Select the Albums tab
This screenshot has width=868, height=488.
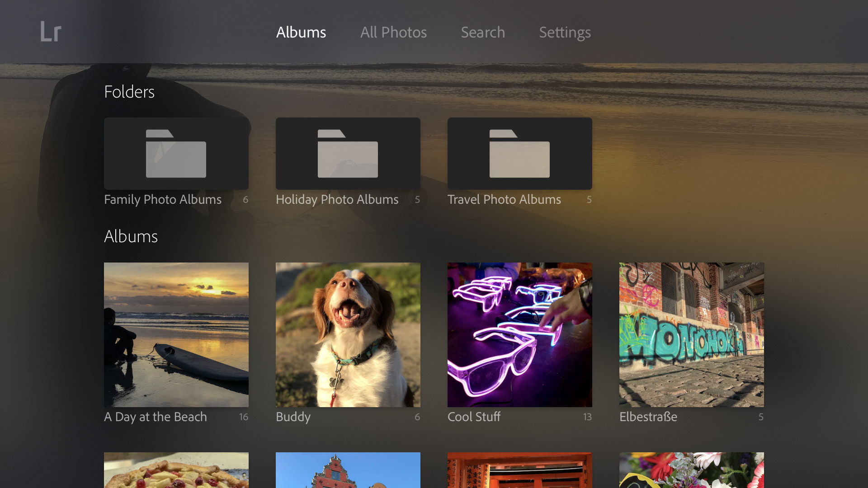tap(301, 32)
